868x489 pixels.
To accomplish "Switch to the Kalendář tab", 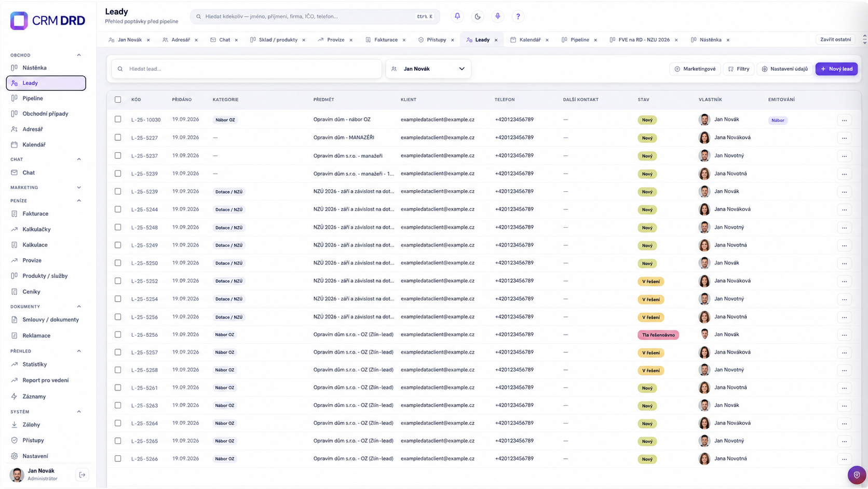I will 530,40.
